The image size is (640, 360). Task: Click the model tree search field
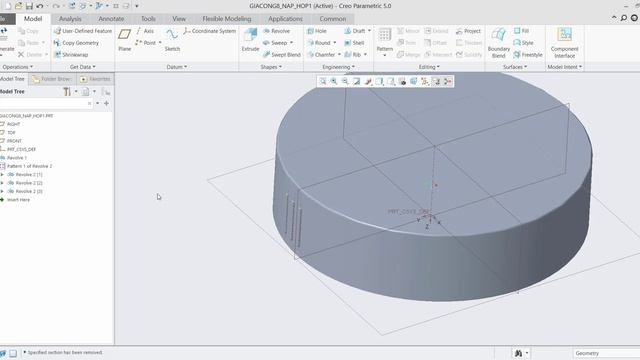click(46, 104)
